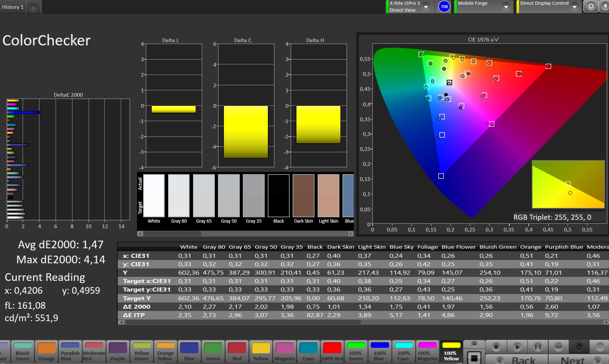
Task: Click the data table horizontal scrollbar
Action: pos(243,322)
